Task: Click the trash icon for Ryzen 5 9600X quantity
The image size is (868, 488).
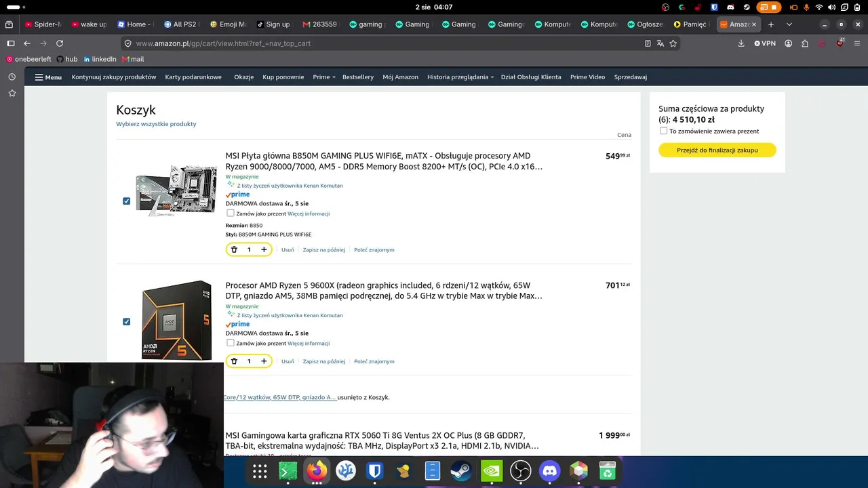Action: pyautogui.click(x=234, y=361)
